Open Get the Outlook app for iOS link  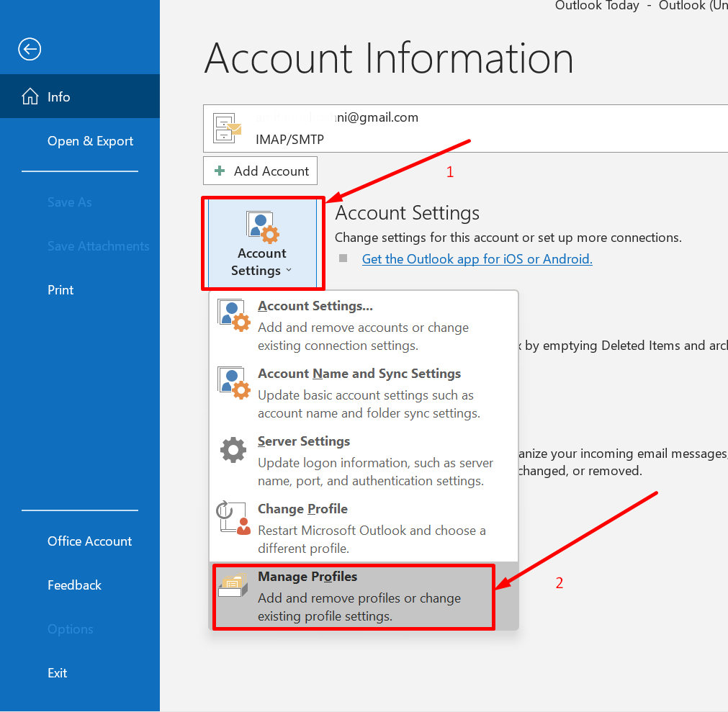click(x=477, y=259)
